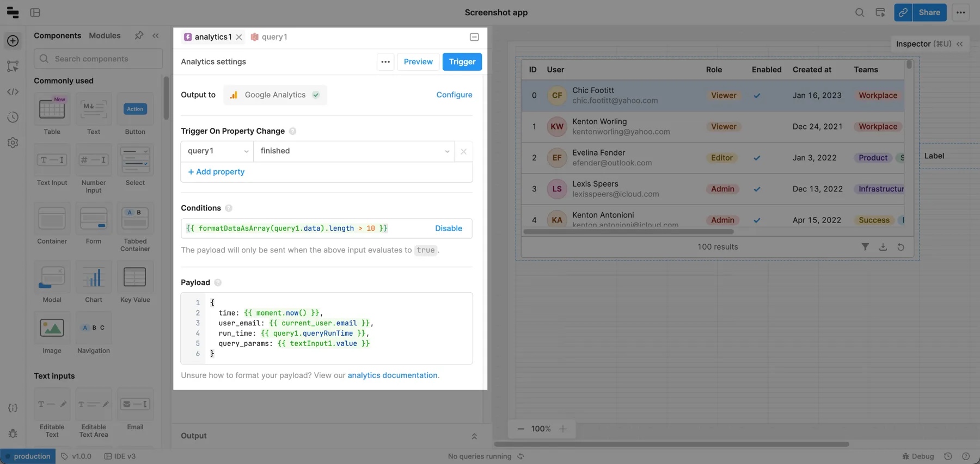The width and height of the screenshot is (980, 464).
Task: Click the table filter icon
Action: pyautogui.click(x=865, y=247)
